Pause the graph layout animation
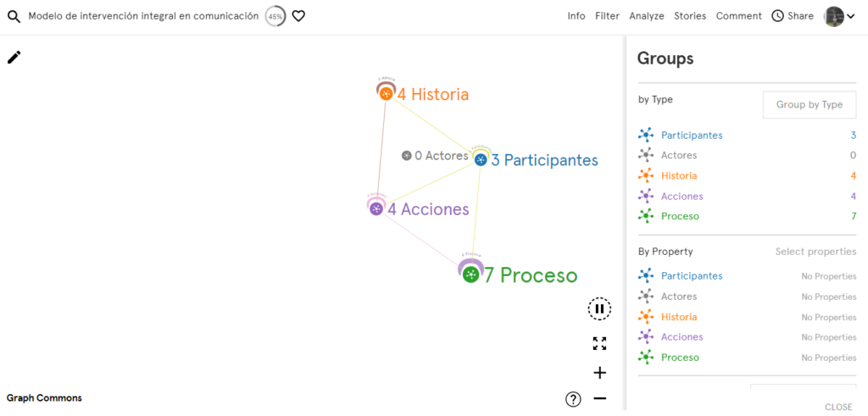Viewport: 868px width, 416px height. click(x=599, y=308)
